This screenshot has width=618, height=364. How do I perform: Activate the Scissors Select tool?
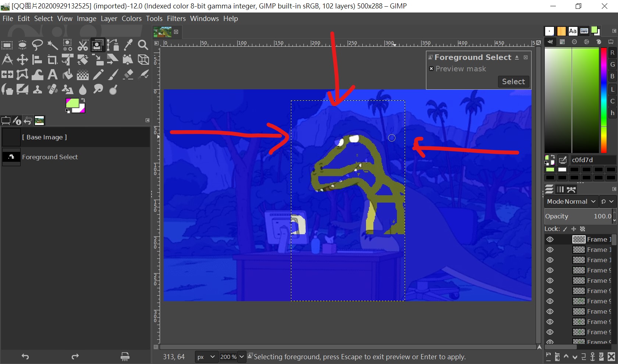click(82, 45)
